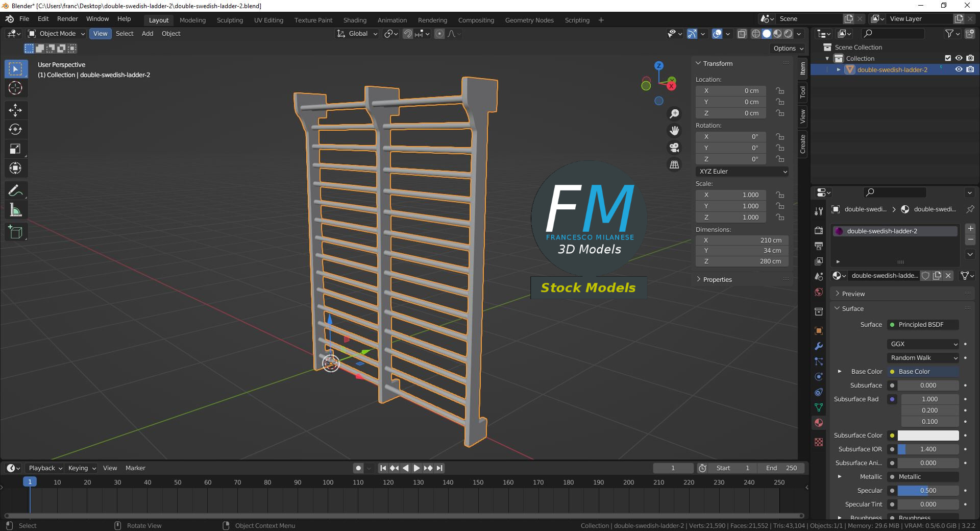
Task: Open Global transform orientation dropdown
Action: coord(357,34)
